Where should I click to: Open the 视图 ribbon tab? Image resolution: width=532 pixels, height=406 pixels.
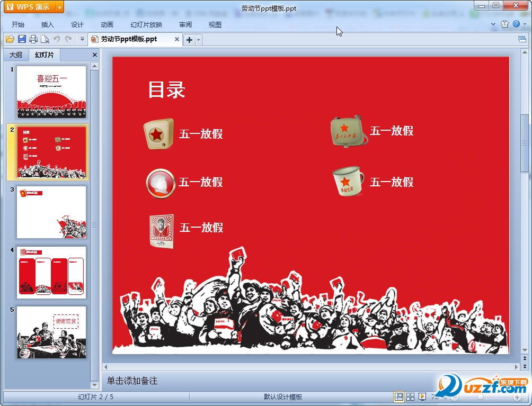pyautogui.click(x=215, y=25)
